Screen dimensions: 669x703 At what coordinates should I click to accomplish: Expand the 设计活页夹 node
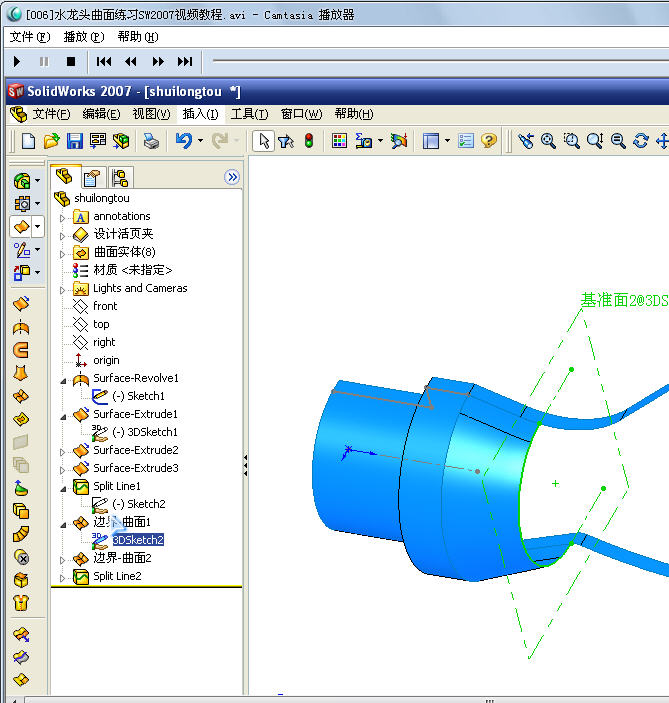click(x=62, y=236)
